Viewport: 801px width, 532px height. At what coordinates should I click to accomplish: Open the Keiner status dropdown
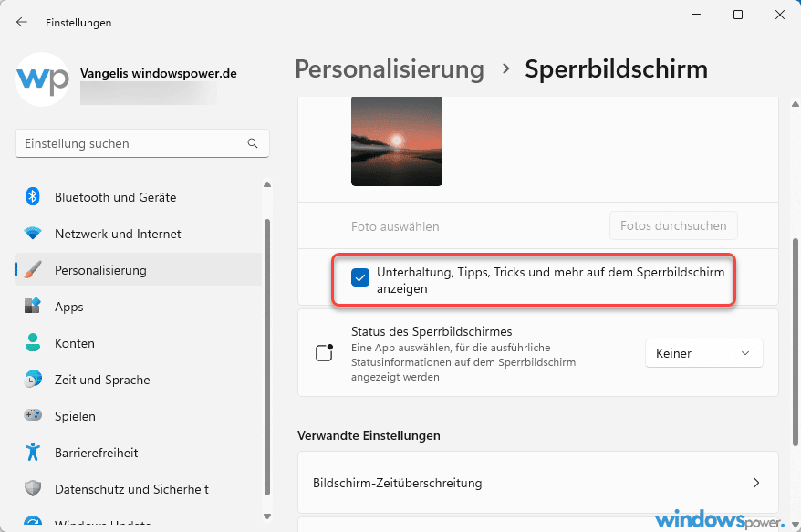[704, 353]
